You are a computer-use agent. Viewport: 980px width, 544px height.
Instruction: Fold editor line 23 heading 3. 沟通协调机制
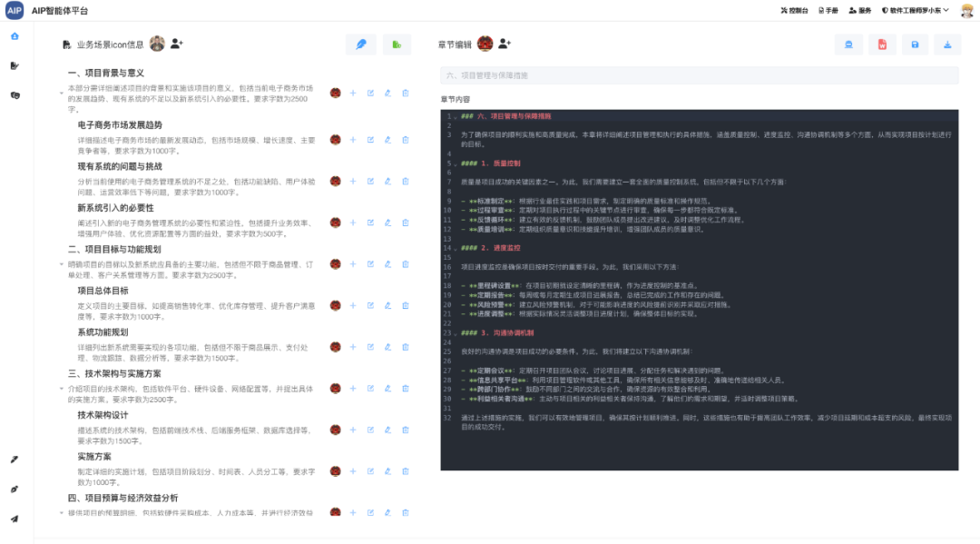coord(456,333)
